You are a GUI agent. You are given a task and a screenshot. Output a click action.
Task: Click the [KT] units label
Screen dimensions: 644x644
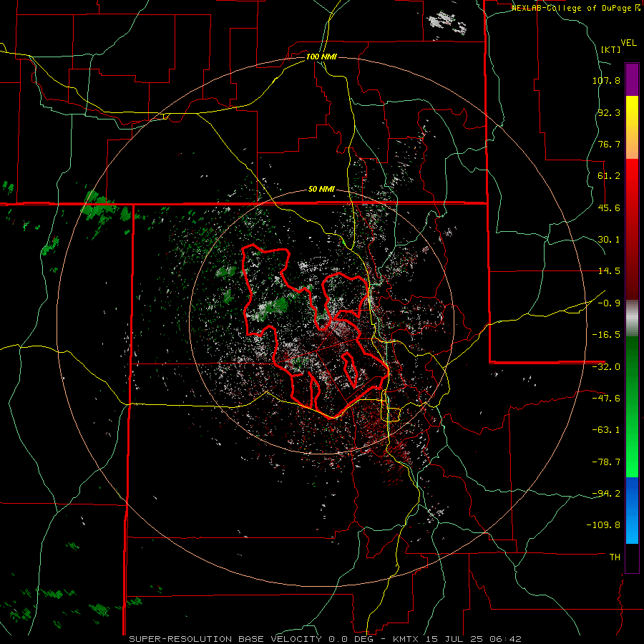pos(610,49)
